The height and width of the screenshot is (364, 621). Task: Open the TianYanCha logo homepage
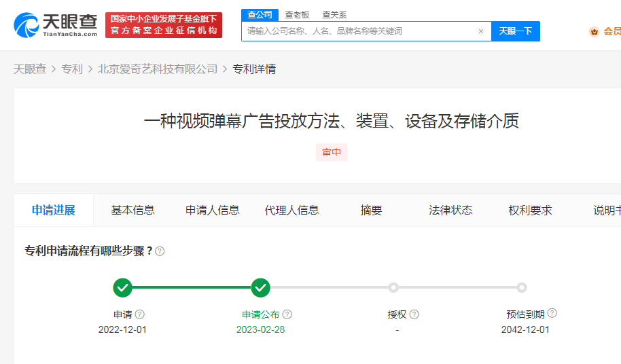tap(56, 25)
